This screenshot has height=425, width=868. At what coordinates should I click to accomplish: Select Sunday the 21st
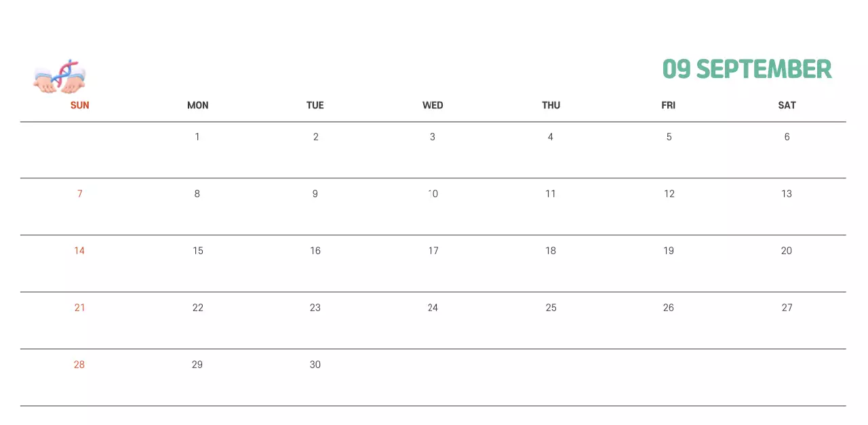[x=79, y=308]
